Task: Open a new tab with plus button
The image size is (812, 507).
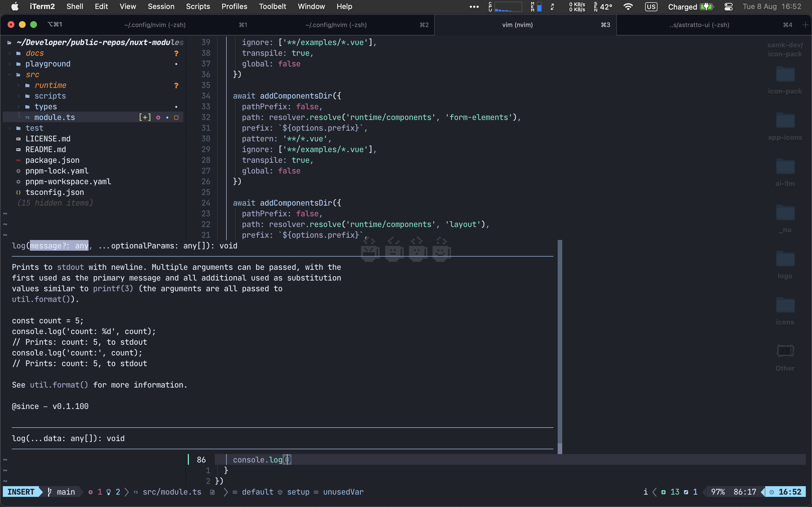Action: coord(805,25)
